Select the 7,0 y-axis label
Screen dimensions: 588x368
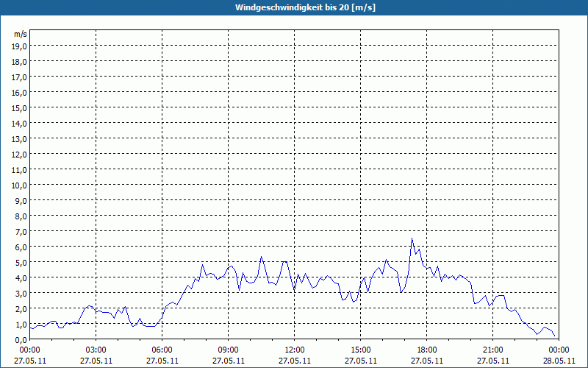(22, 232)
